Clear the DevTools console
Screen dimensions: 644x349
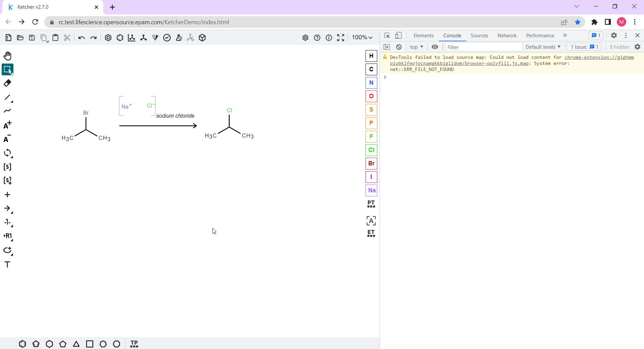tap(399, 47)
